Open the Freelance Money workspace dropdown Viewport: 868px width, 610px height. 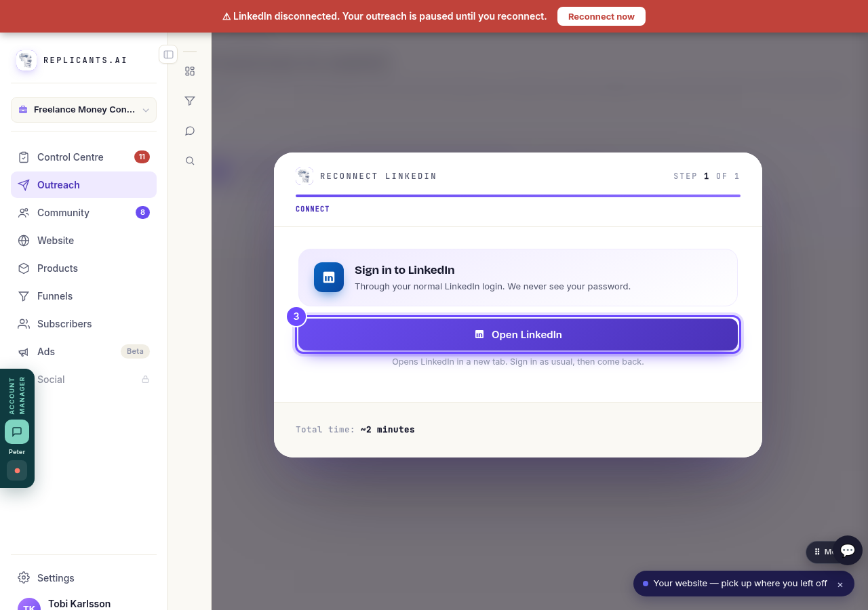click(x=83, y=110)
